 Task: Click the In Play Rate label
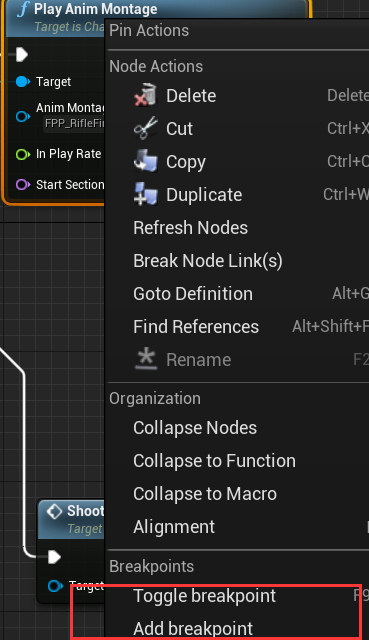pos(69,154)
